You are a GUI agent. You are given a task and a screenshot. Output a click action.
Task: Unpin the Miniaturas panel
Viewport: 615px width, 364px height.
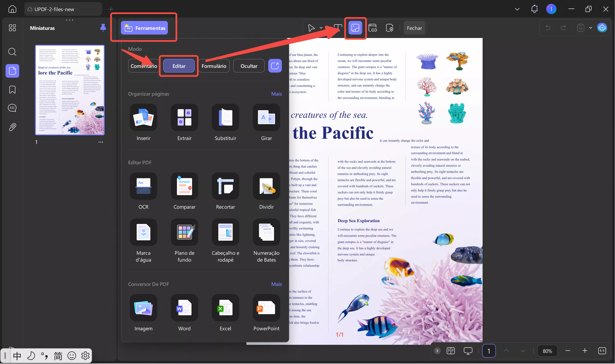103,28
